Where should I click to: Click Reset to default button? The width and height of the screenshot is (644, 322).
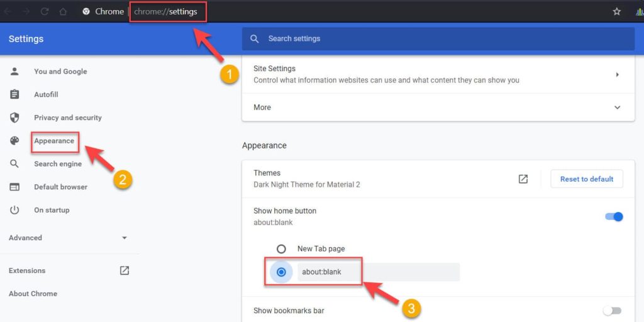pyautogui.click(x=587, y=179)
